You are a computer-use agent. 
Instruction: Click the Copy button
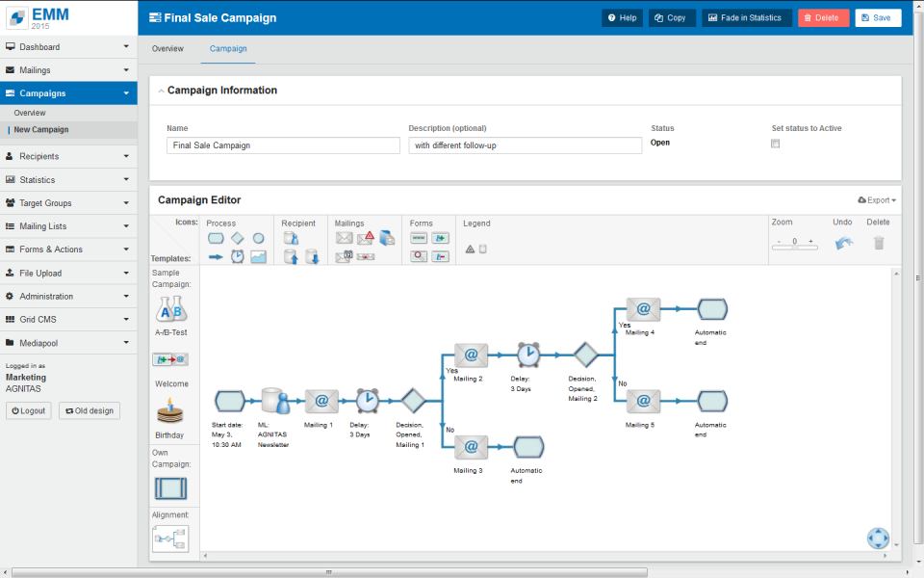(672, 17)
